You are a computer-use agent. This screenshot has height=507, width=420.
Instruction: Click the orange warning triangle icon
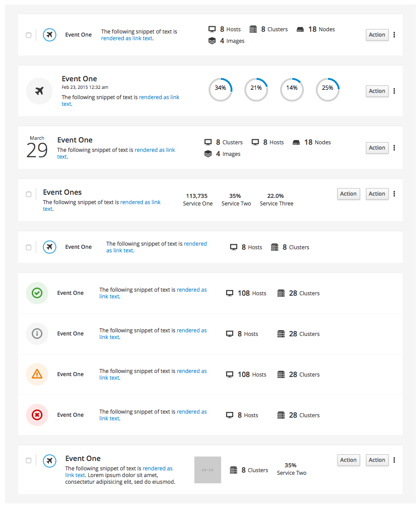pyautogui.click(x=37, y=374)
